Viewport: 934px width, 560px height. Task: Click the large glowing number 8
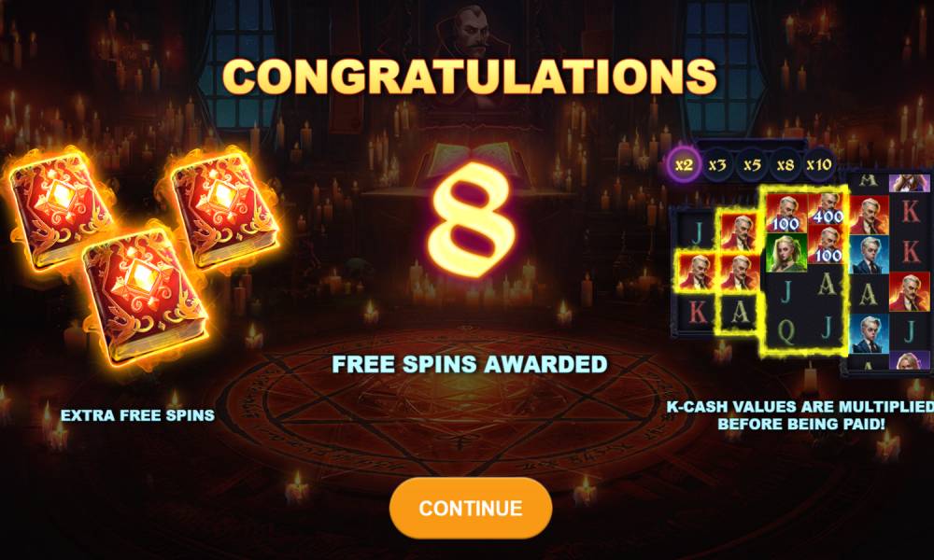471,219
